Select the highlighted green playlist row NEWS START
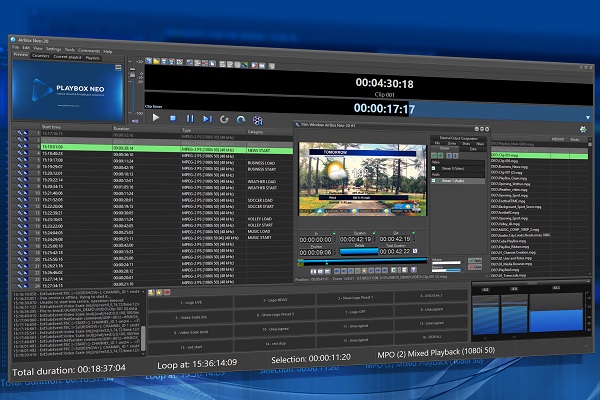Viewport: 600px width, 400px height. pyautogui.click(x=166, y=149)
